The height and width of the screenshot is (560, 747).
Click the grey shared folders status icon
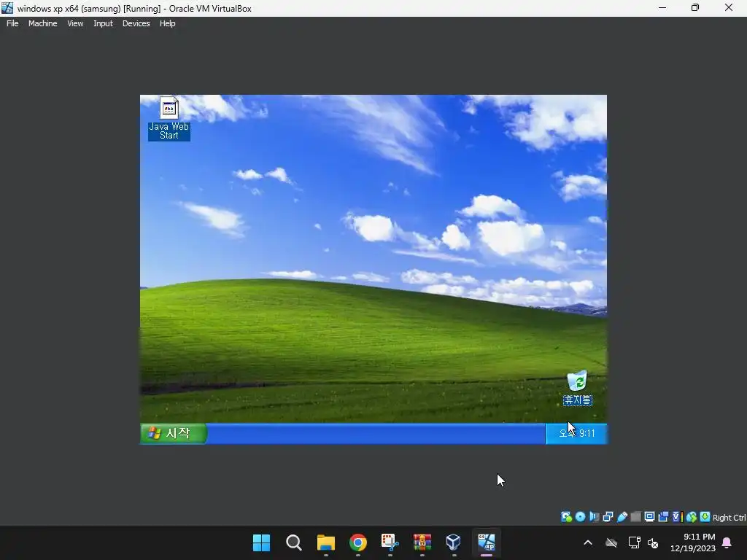(x=635, y=517)
